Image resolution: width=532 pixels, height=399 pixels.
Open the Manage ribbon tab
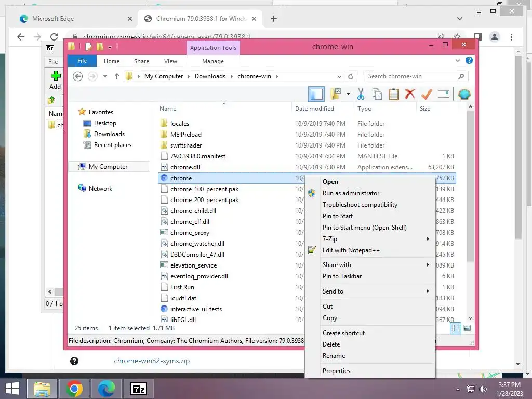212,61
